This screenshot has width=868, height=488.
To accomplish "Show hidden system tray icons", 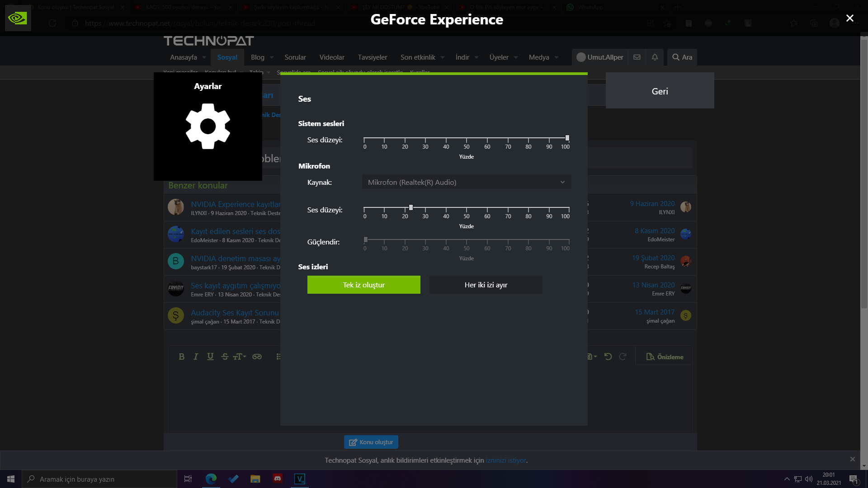I will [x=787, y=479].
